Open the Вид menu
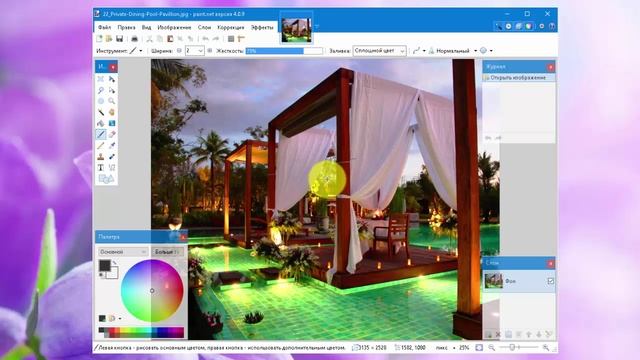The width and height of the screenshot is (640, 360). pyautogui.click(x=147, y=27)
